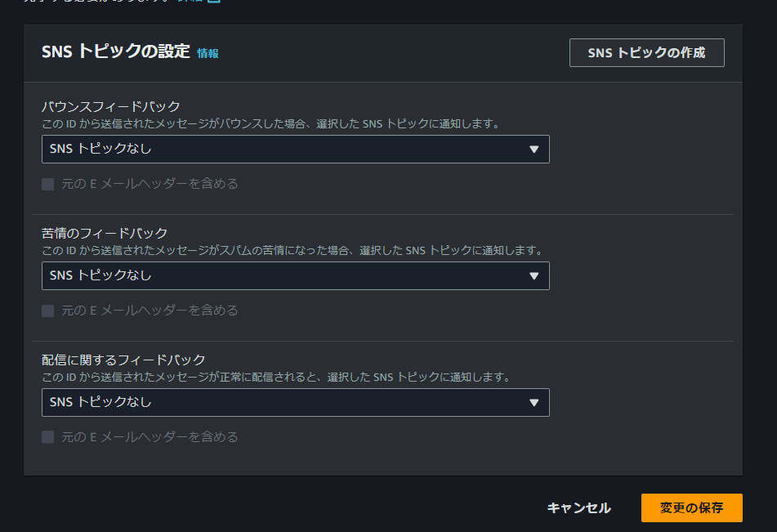The image size is (777, 532).
Task: Open the 情報 link beside SNS トピックの設定
Action: click(208, 53)
